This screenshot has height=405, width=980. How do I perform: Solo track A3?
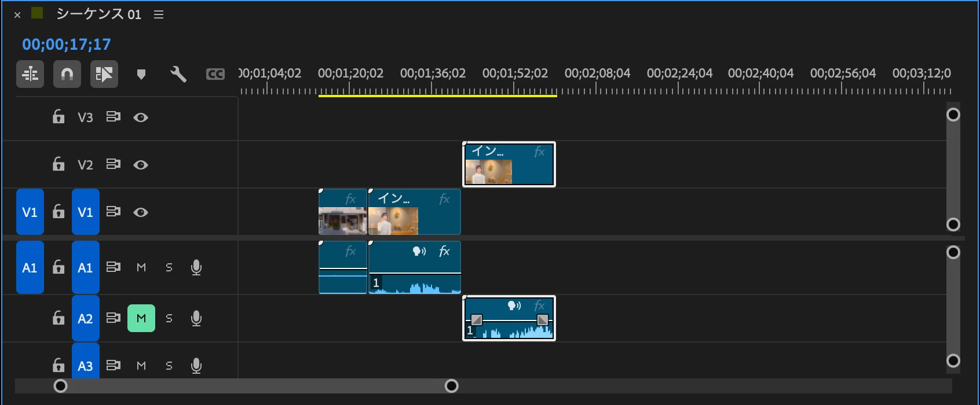[x=169, y=366]
